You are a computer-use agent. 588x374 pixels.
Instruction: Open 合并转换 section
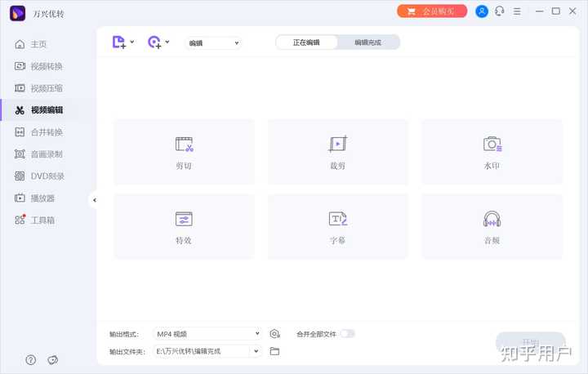pyautogui.click(x=38, y=132)
